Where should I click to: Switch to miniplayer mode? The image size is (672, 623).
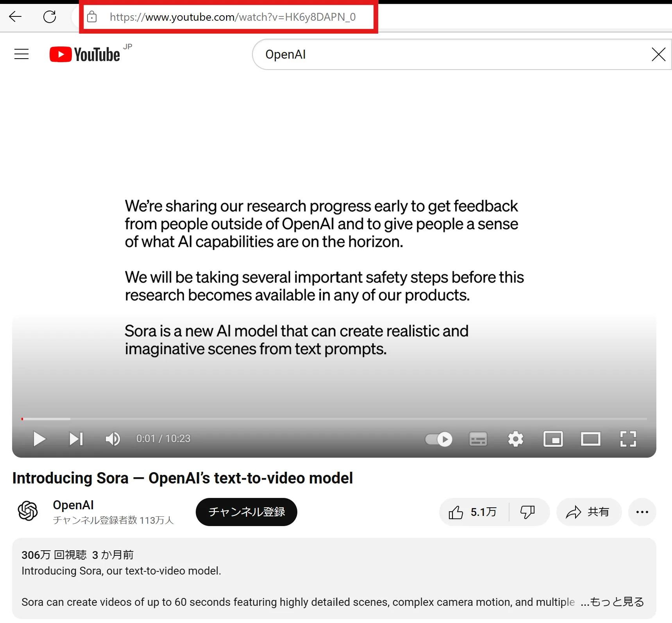553,439
